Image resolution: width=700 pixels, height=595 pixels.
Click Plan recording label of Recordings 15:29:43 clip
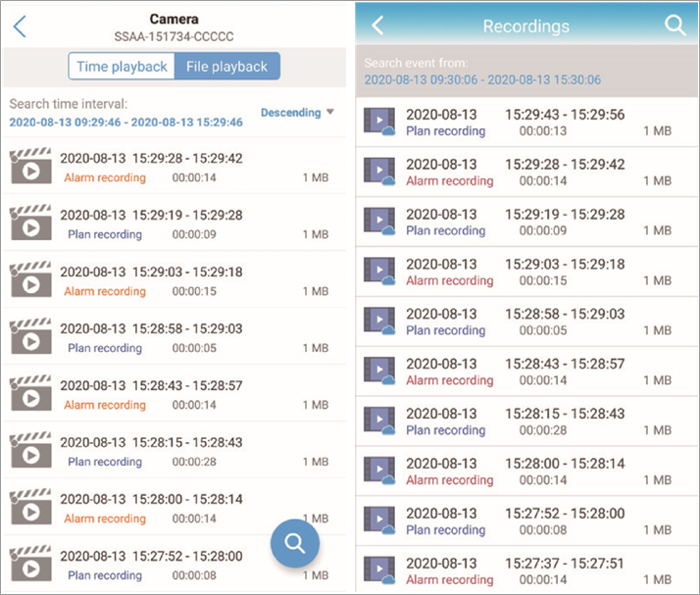[445, 131]
